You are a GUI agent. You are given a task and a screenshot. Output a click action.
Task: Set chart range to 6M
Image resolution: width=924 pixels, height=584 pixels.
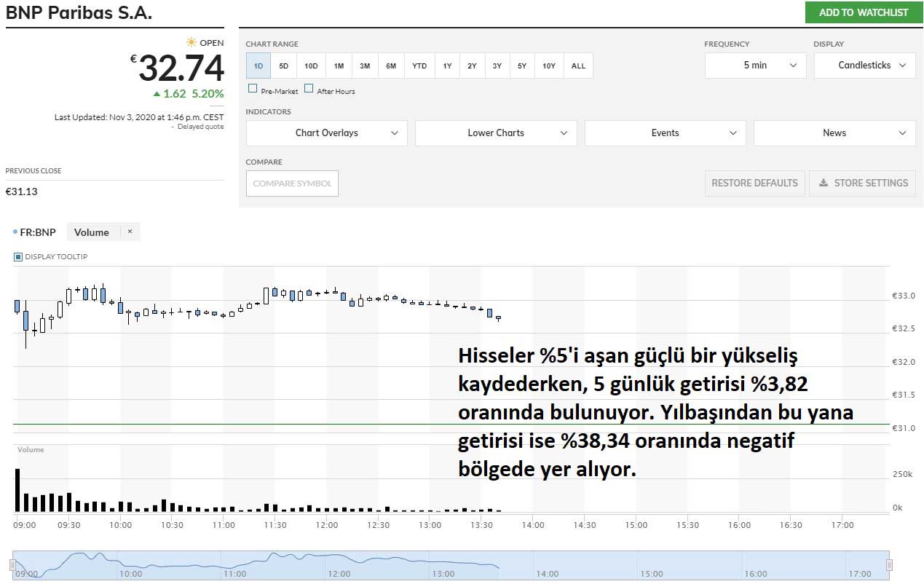(x=391, y=66)
